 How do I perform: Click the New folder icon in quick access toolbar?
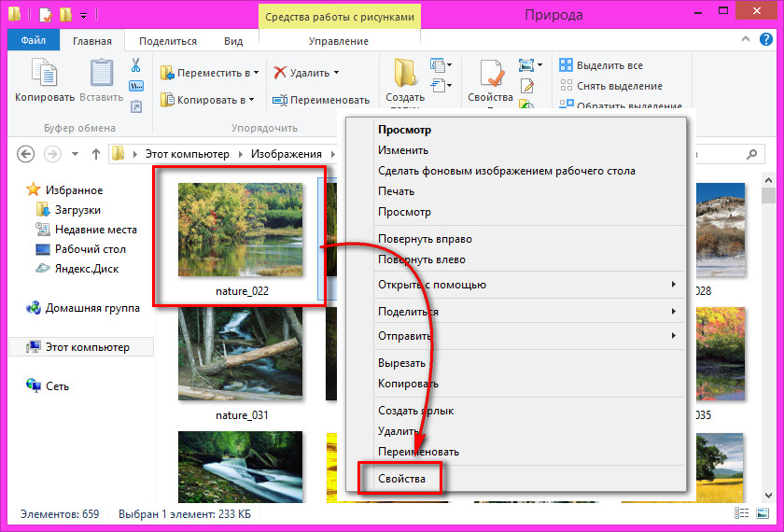pyautogui.click(x=65, y=15)
